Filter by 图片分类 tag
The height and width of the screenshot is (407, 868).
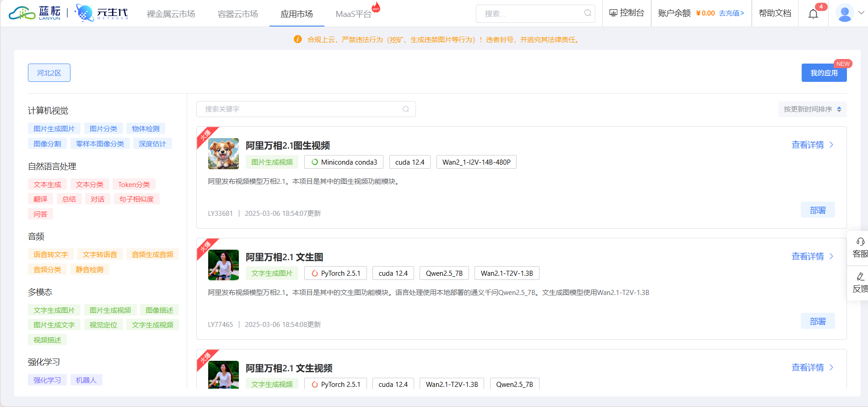click(103, 129)
